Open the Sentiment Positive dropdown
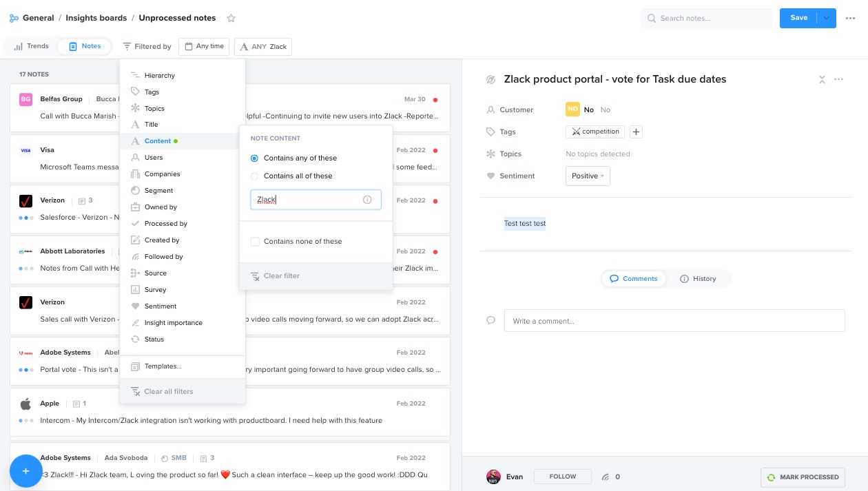This screenshot has width=868, height=491. click(588, 176)
